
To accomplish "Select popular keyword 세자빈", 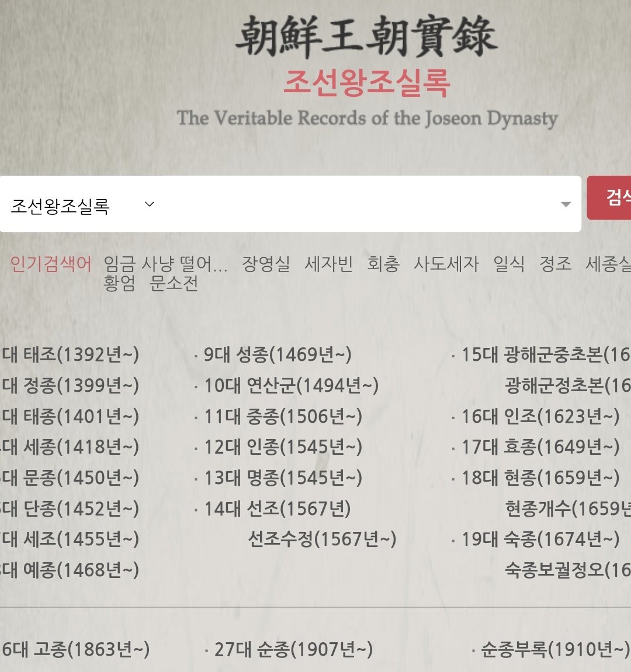I will pos(328,263).
